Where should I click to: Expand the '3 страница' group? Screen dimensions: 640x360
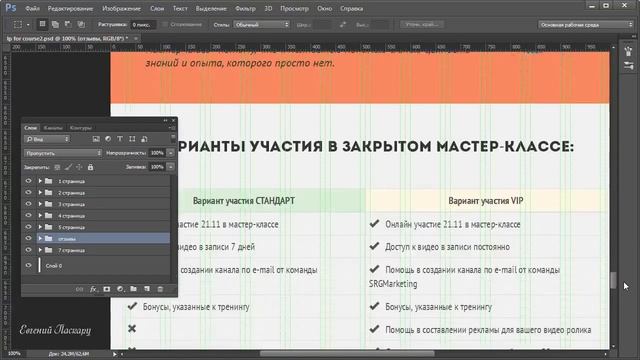pyautogui.click(x=40, y=204)
